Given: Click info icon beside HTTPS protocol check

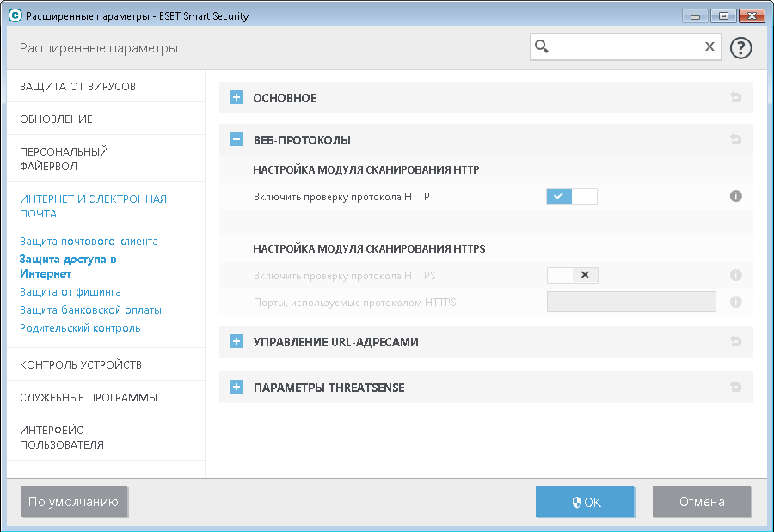Looking at the screenshot, I should click(736, 276).
